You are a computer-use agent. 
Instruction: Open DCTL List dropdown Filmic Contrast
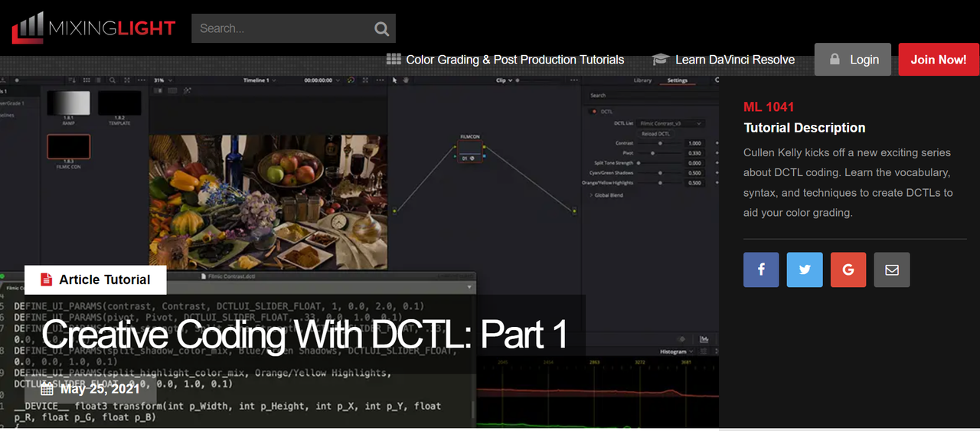(671, 123)
